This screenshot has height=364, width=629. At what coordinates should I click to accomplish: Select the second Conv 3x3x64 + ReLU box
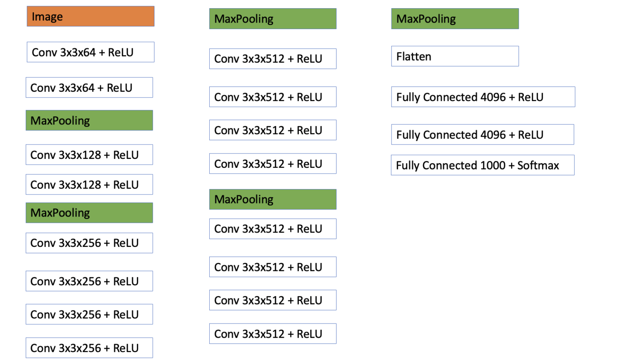click(x=89, y=88)
